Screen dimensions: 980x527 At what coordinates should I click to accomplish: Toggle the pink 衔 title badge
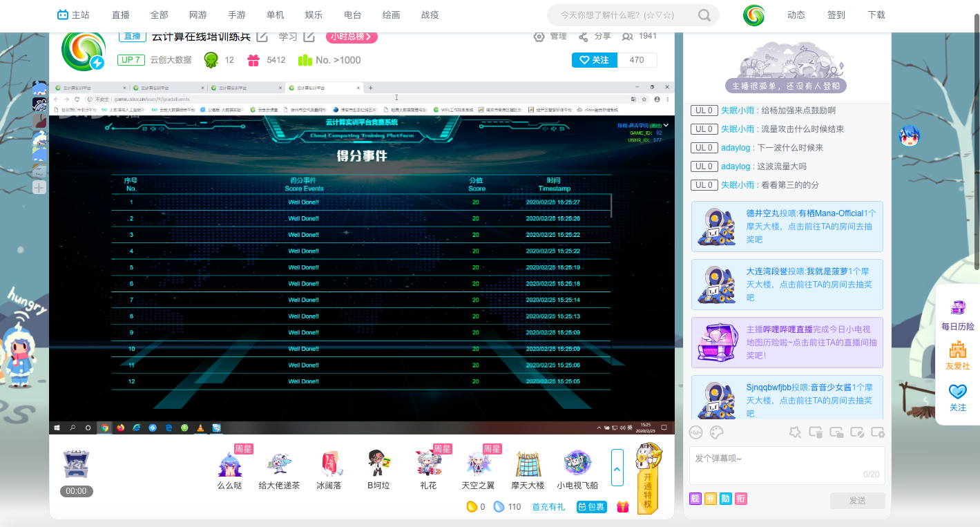[741, 499]
